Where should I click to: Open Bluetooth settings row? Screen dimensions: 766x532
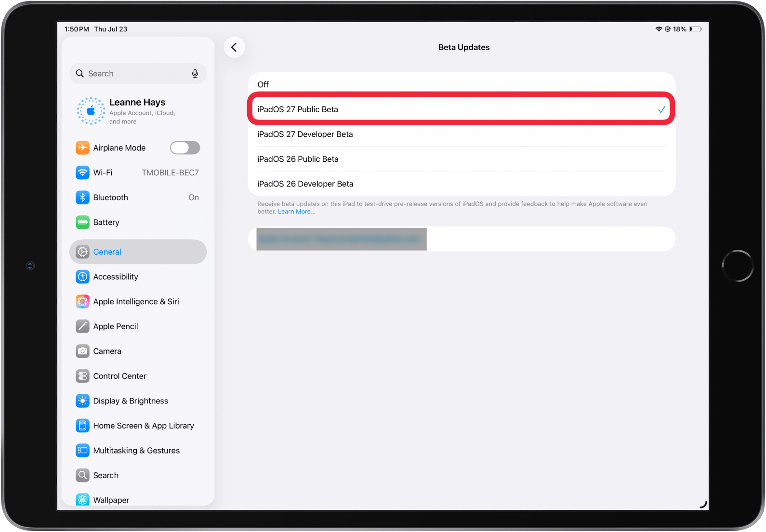tap(138, 197)
